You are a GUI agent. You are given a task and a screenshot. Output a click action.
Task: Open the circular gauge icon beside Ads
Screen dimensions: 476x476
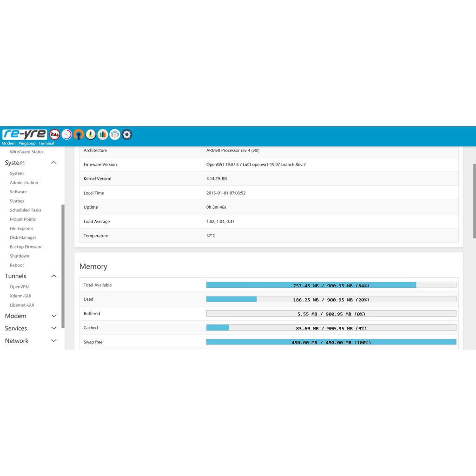pyautogui.click(x=67, y=134)
